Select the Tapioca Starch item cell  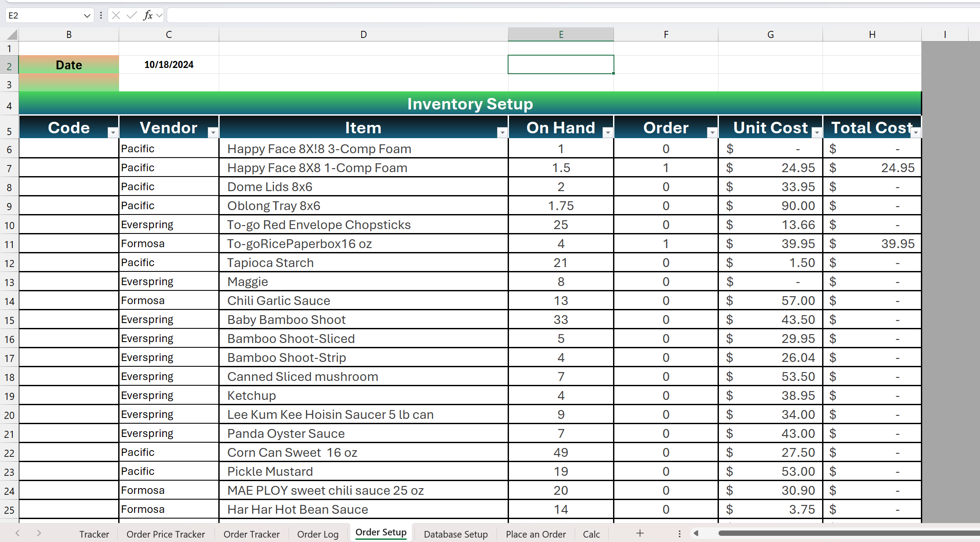click(x=363, y=263)
